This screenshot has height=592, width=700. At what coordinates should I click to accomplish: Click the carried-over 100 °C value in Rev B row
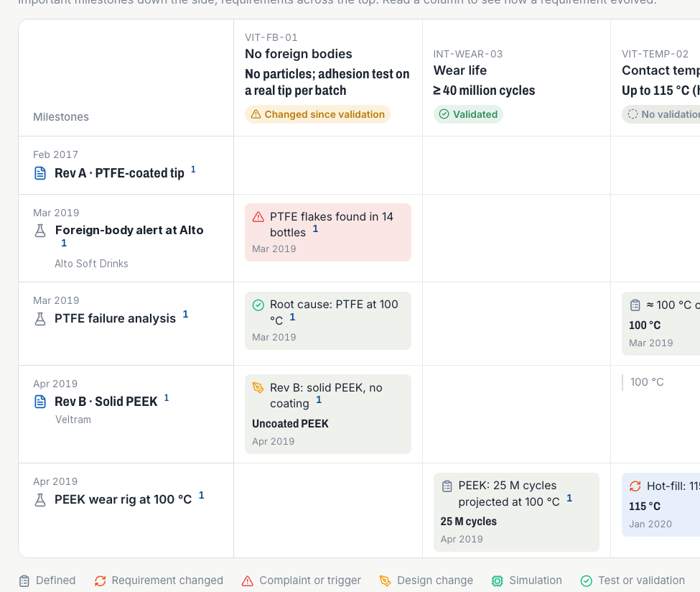click(647, 382)
